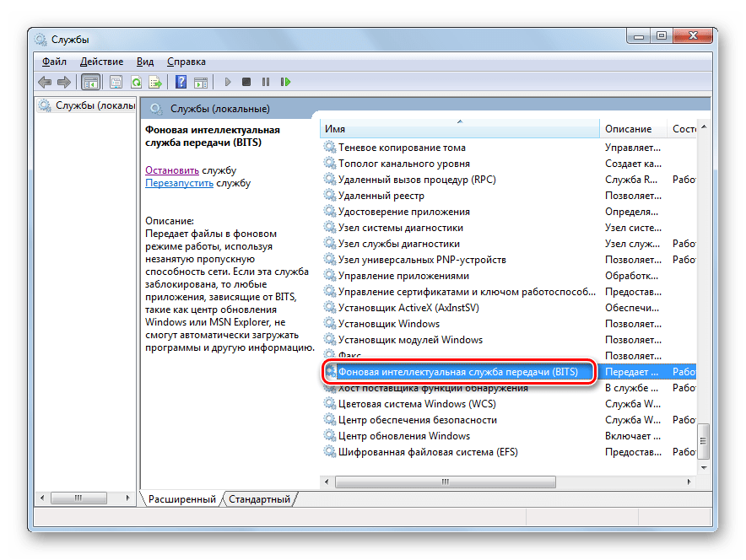Open the Действие menu
Image resolution: width=746 pixels, height=560 pixels.
(101, 62)
